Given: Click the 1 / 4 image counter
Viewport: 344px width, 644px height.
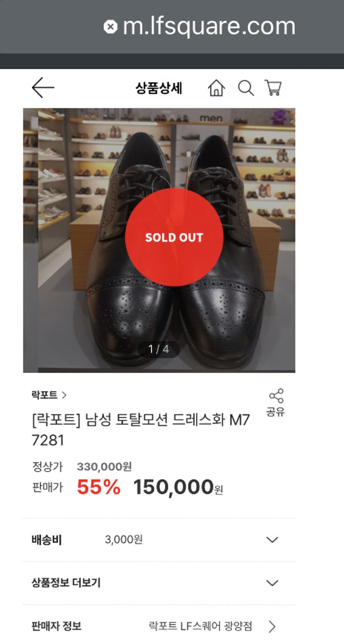Looking at the screenshot, I should click(159, 349).
